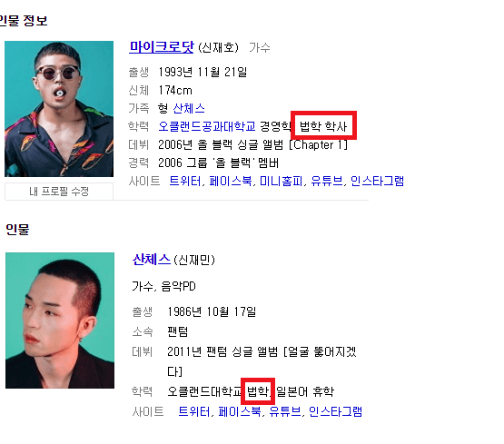Visit the 미니홈피 site link
This screenshot has height=444, width=504.
point(282,182)
